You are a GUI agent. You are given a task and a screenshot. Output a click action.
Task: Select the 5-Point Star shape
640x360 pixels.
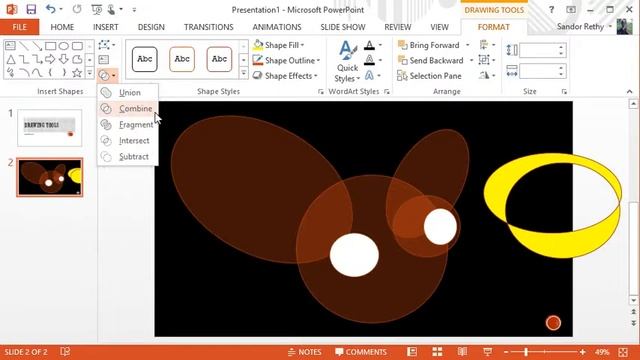click(77, 73)
